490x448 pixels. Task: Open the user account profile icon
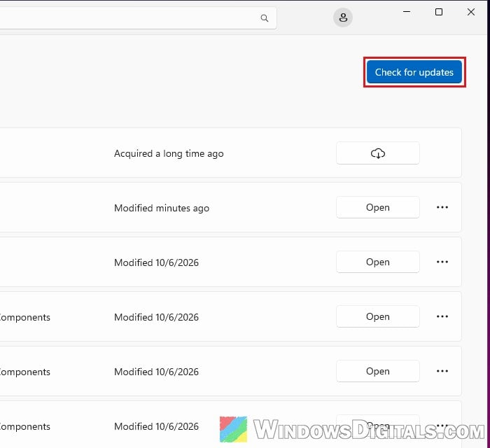[x=343, y=17]
